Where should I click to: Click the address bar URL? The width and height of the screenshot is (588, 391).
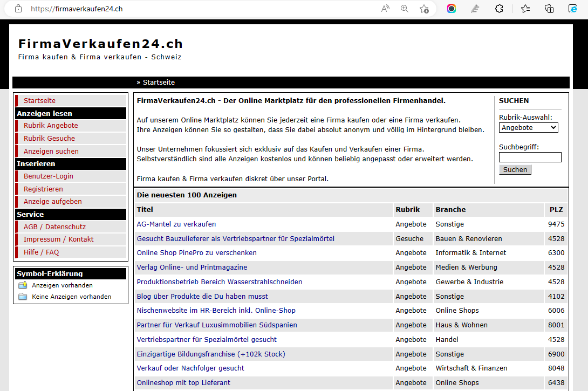coord(77,9)
